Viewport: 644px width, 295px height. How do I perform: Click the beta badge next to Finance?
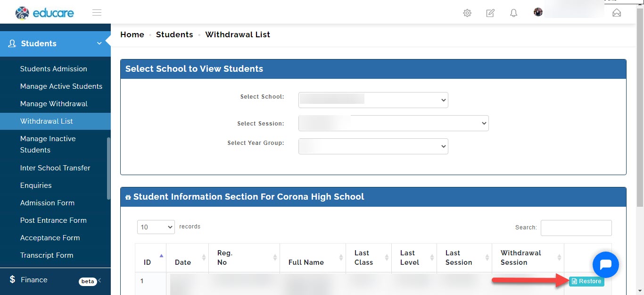coord(88,281)
